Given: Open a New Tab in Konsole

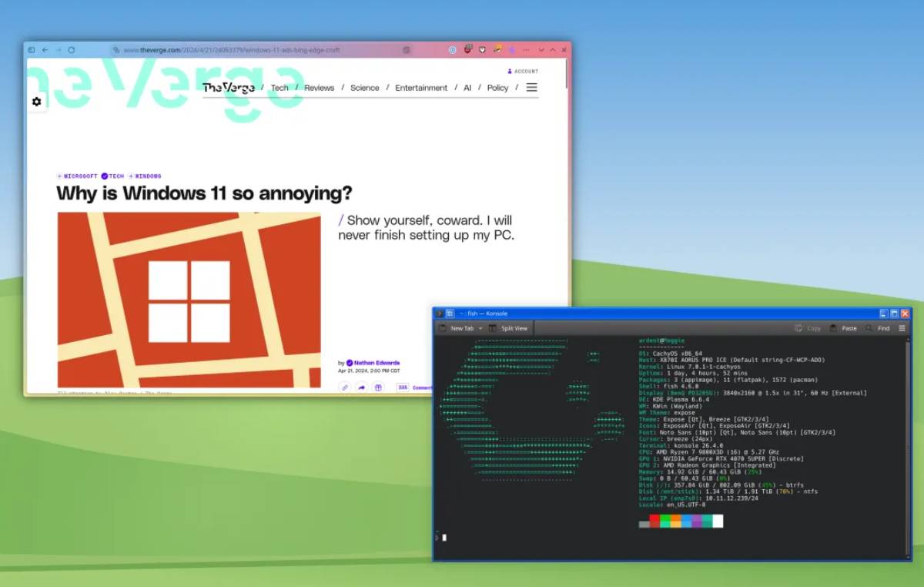Looking at the screenshot, I should 456,328.
